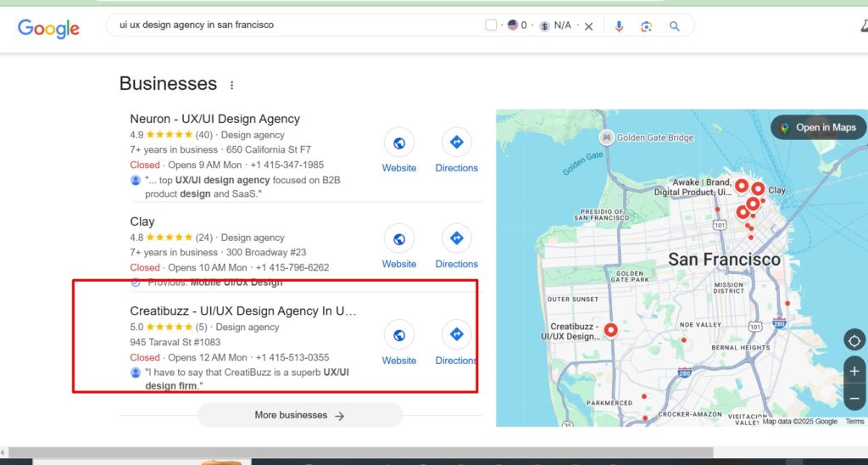Clear the search with the X icon
This screenshot has height=465, width=868.
(x=588, y=26)
